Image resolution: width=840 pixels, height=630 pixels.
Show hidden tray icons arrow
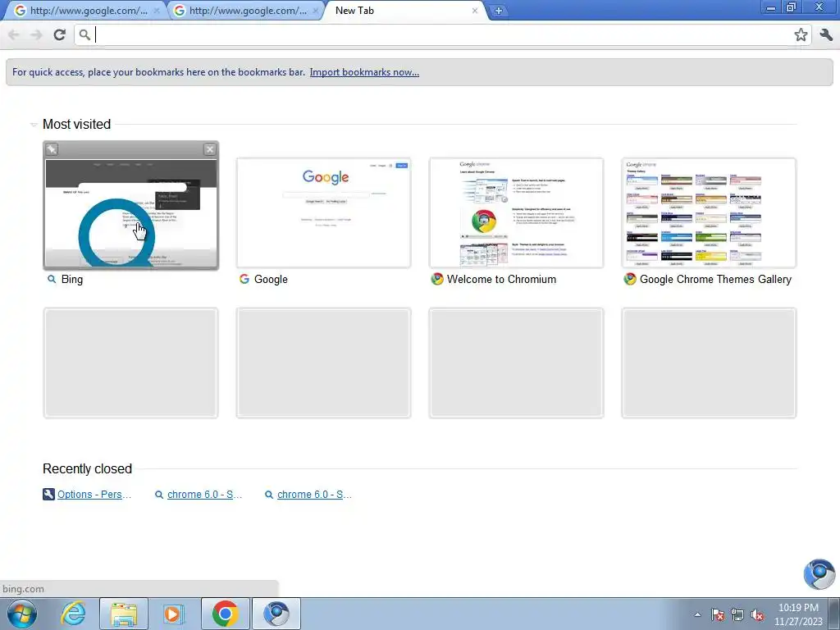(x=697, y=614)
